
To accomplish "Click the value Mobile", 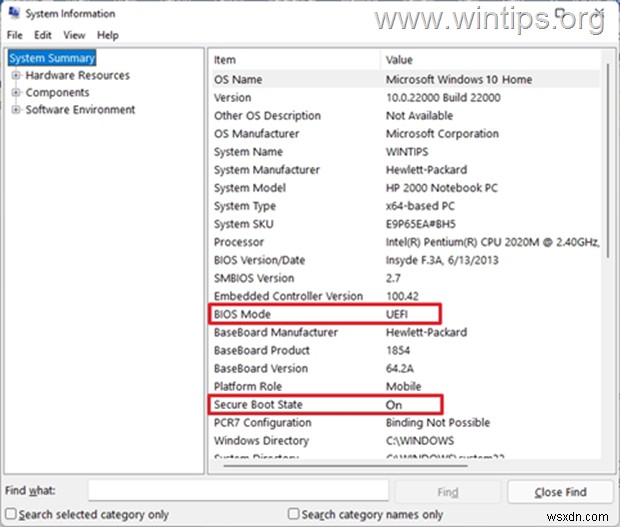I will pyautogui.click(x=403, y=387).
